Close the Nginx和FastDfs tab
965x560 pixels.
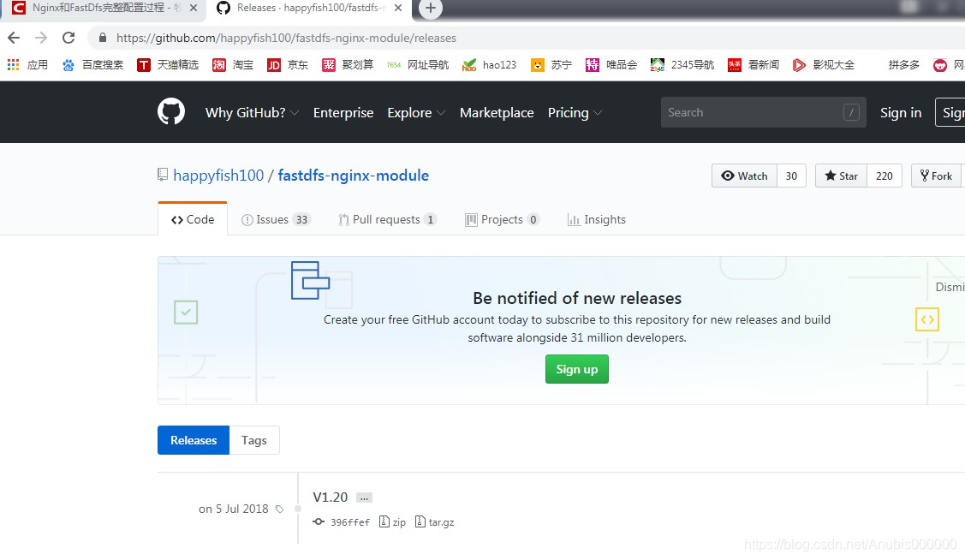(194, 8)
